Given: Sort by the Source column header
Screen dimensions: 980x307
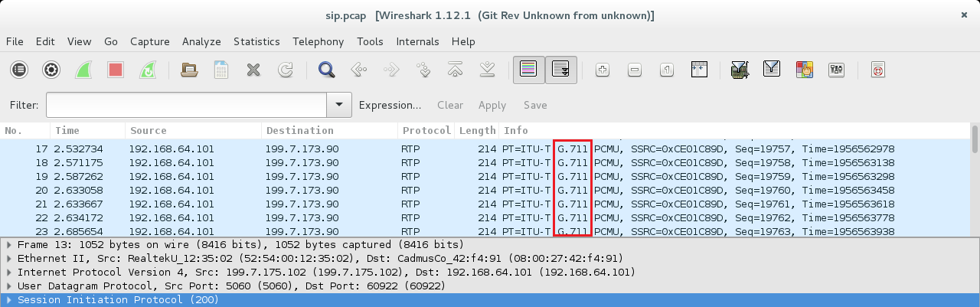Looking at the screenshot, I should click(193, 131).
